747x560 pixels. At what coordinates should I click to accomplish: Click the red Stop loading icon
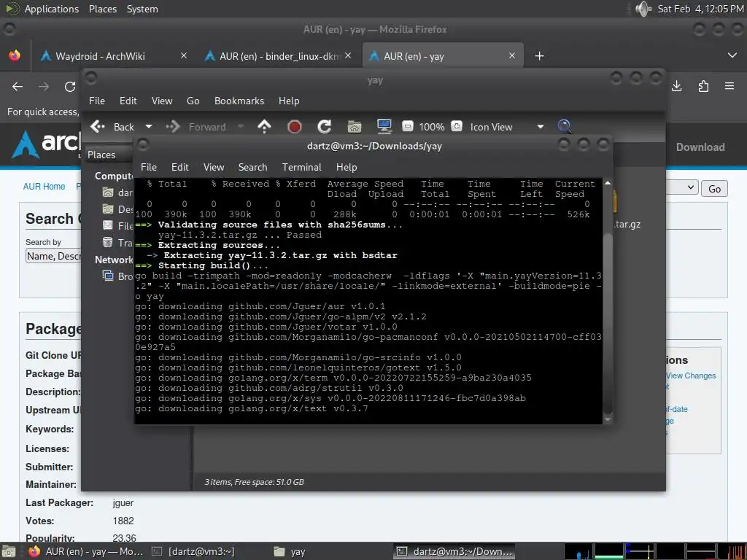[x=295, y=127]
